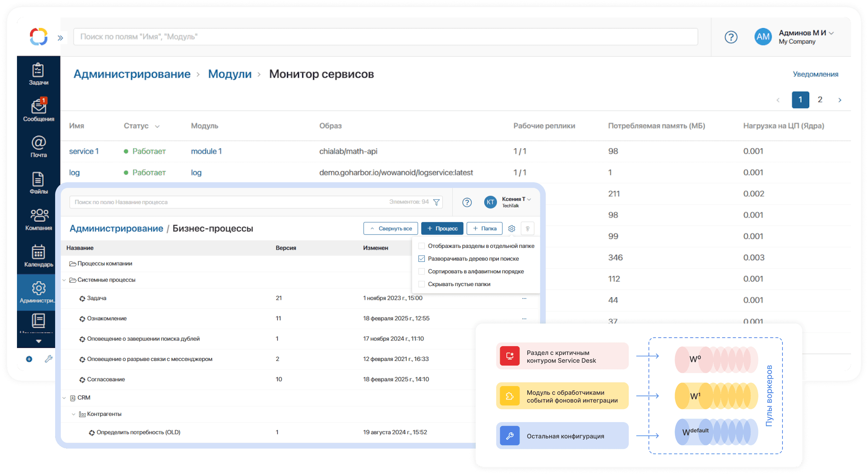The height and width of the screenshot is (474, 868).
Task: Collapse the Системные процессы folder
Action: 64,280
